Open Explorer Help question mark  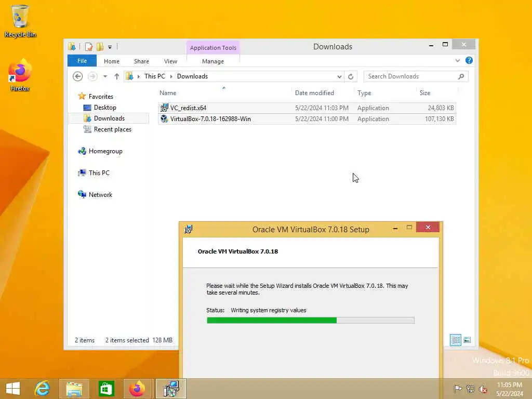point(469,60)
